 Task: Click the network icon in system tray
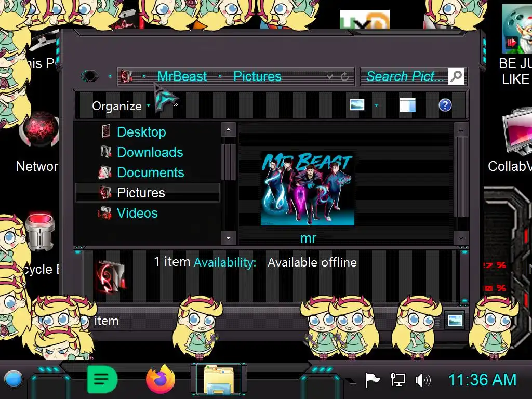[397, 380]
